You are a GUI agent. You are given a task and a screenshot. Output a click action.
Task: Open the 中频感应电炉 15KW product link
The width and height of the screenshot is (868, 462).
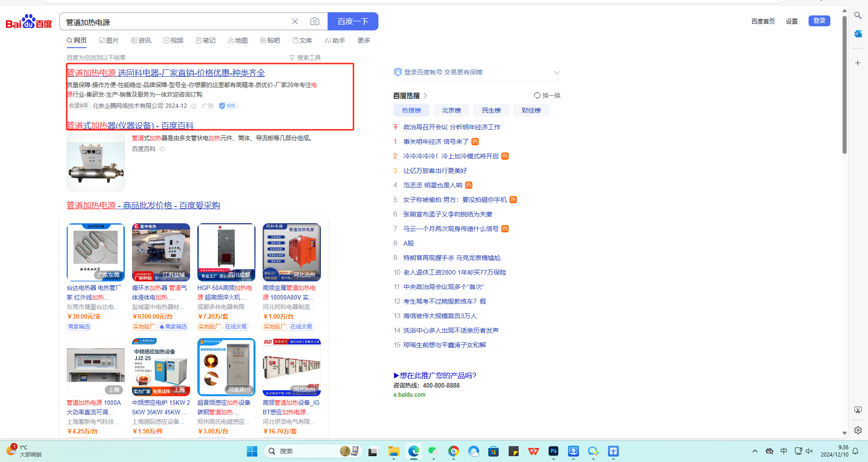[x=161, y=408]
